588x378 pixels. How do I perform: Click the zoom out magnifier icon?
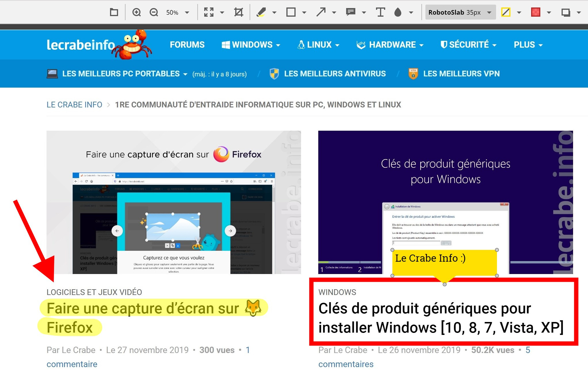click(x=154, y=12)
